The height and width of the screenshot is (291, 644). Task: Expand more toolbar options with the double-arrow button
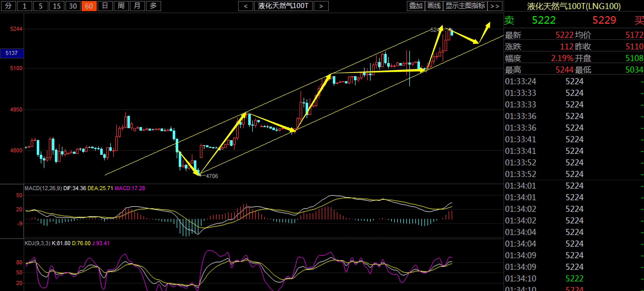[x=495, y=6]
